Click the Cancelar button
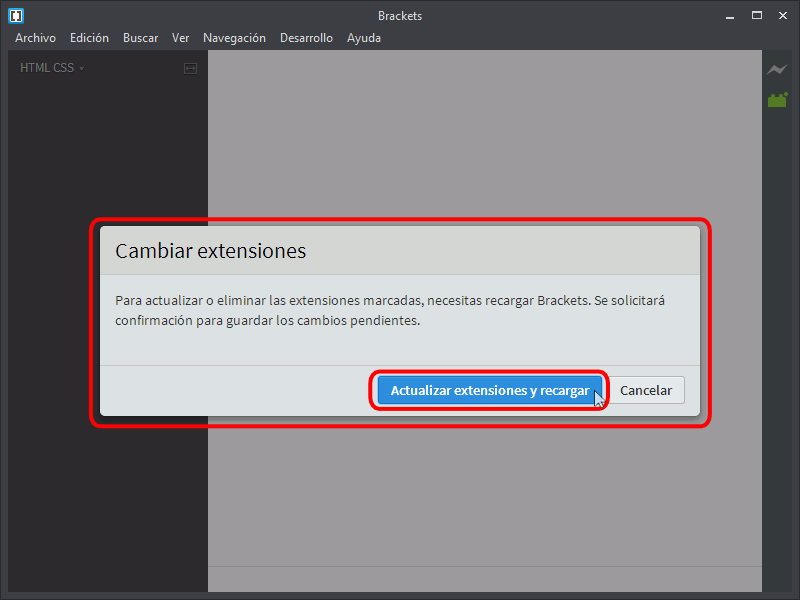Screen dimensions: 800x600 click(646, 390)
